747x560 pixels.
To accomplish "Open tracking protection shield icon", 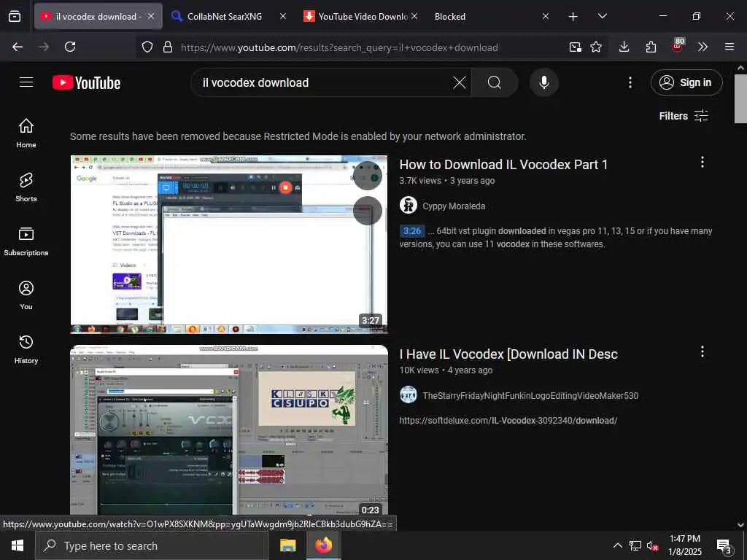I will [x=147, y=47].
